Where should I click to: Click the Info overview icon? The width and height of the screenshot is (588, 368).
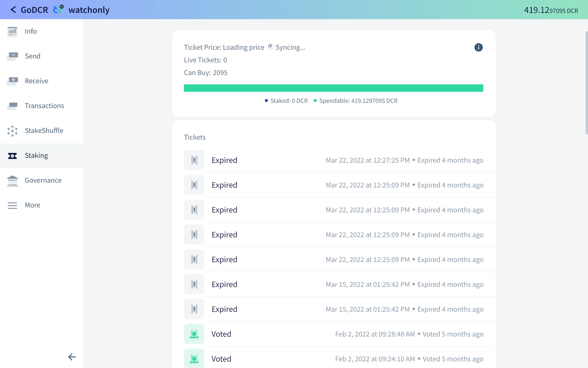point(12,31)
